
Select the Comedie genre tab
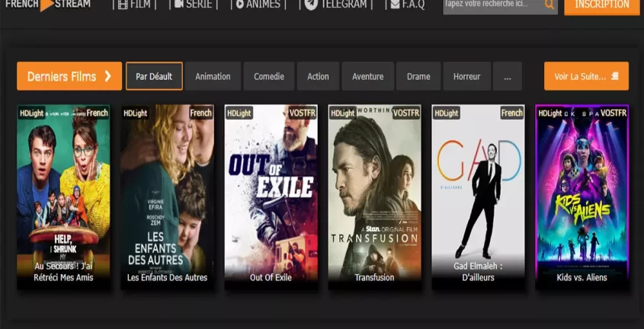click(x=269, y=76)
